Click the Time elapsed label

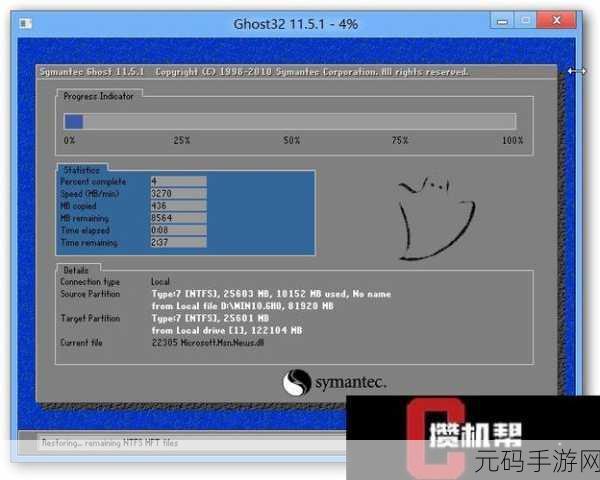tap(85, 230)
